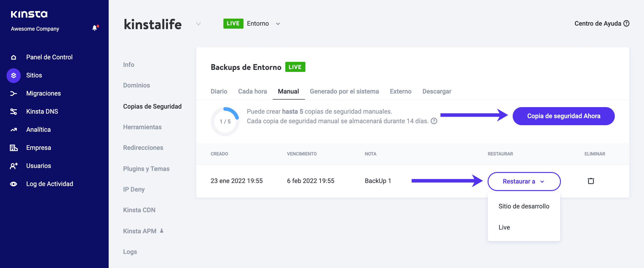Viewport: 644px width, 268px height.
Task: Toggle the Restaurar a dropdown button
Action: coord(524,182)
